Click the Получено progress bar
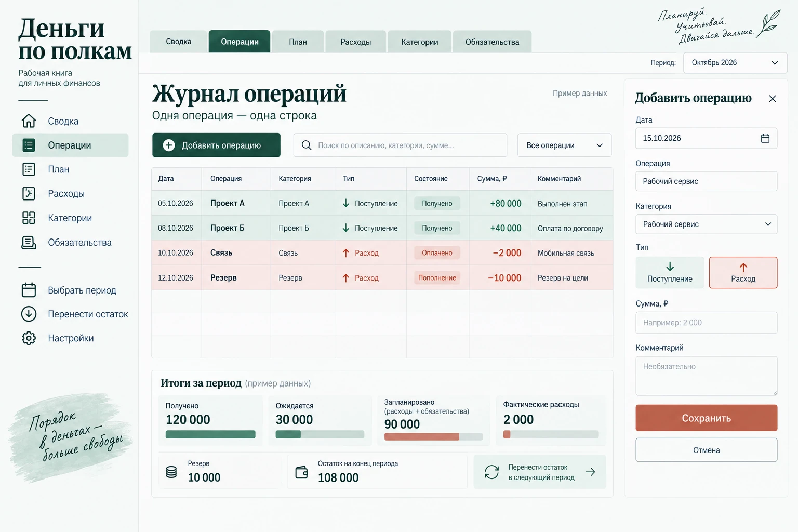 pos(210,434)
